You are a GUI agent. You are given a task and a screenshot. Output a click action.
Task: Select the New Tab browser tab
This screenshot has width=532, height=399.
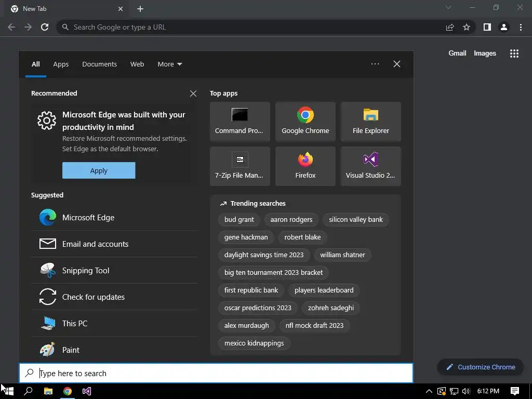(66, 9)
